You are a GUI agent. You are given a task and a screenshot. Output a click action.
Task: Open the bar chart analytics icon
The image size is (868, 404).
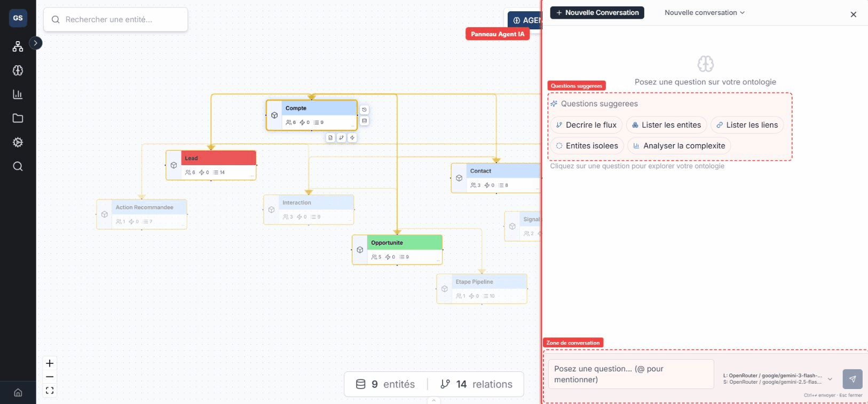coord(18,95)
